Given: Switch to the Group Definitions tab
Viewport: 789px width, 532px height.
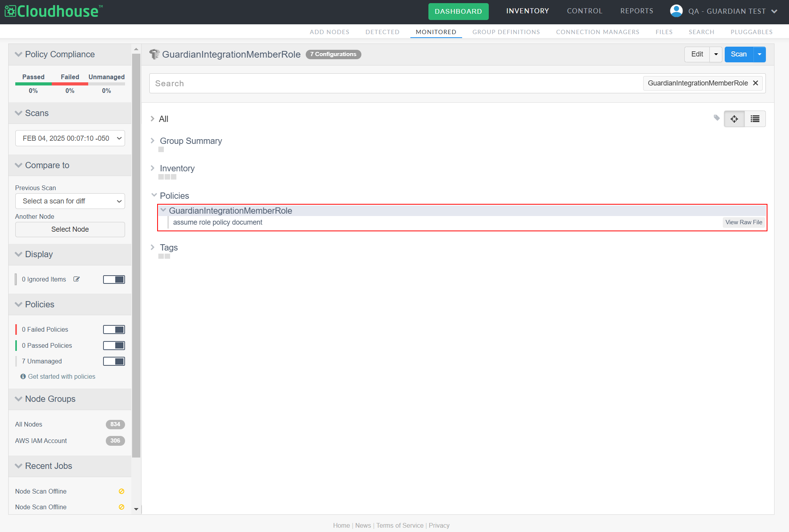Looking at the screenshot, I should [506, 32].
